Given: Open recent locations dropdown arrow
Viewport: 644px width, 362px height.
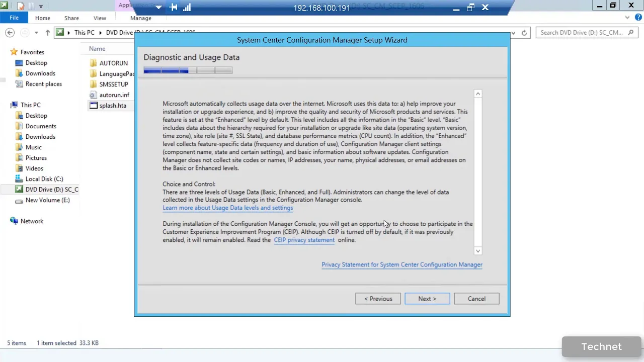Looking at the screenshot, I should pyautogui.click(x=36, y=33).
